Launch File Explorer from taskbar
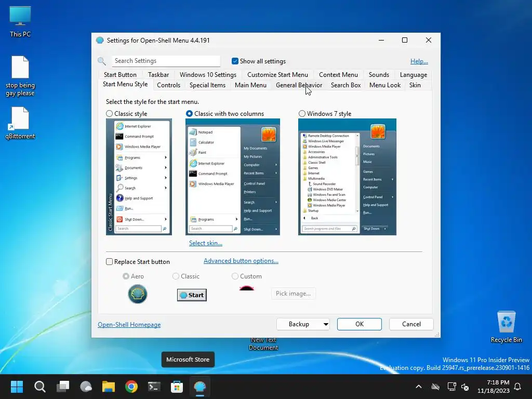 (109, 387)
